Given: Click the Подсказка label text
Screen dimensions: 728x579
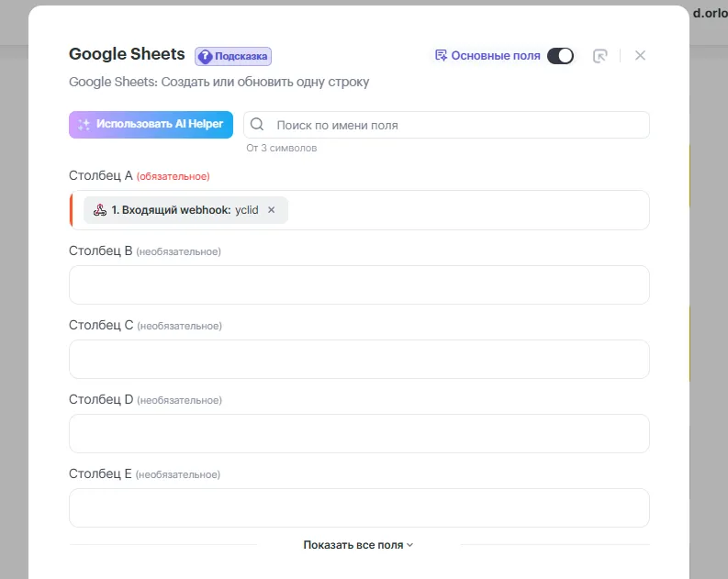Looking at the screenshot, I should coord(241,56).
